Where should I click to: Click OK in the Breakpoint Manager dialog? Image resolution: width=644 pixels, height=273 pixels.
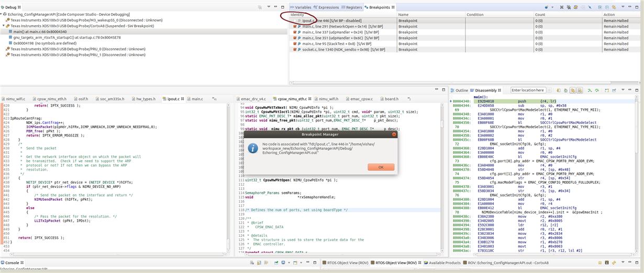click(381, 167)
